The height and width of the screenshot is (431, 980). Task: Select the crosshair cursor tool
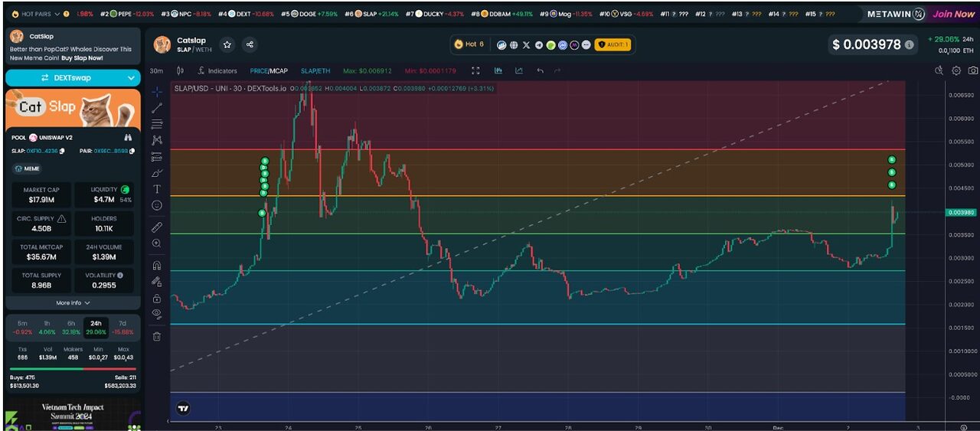click(x=157, y=92)
